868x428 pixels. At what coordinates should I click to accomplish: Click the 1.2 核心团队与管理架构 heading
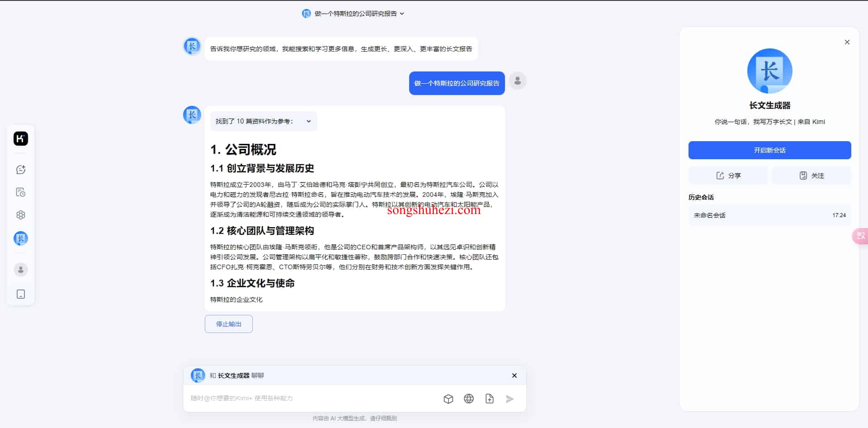pos(262,231)
